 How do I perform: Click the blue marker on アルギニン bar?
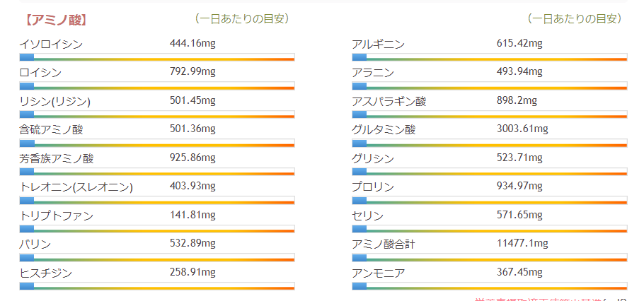point(360,58)
